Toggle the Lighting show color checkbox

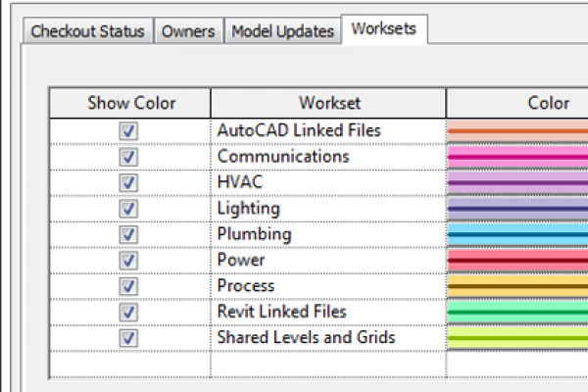tap(128, 209)
